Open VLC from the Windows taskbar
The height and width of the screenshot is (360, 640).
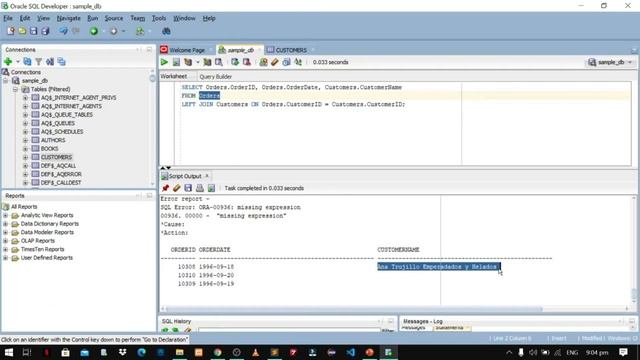[256, 352]
